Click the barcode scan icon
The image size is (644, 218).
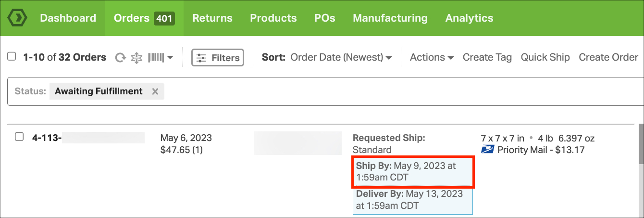156,58
